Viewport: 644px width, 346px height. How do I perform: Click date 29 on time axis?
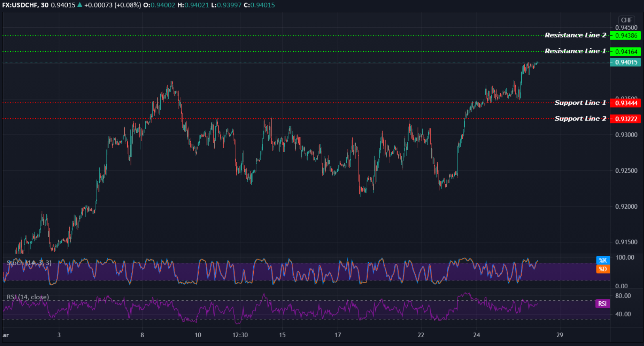[x=560, y=335]
